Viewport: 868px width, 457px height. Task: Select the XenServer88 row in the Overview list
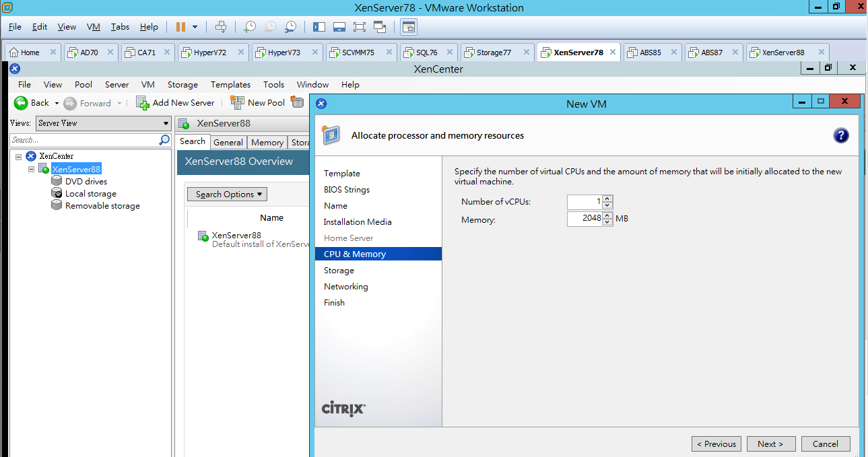coord(253,239)
